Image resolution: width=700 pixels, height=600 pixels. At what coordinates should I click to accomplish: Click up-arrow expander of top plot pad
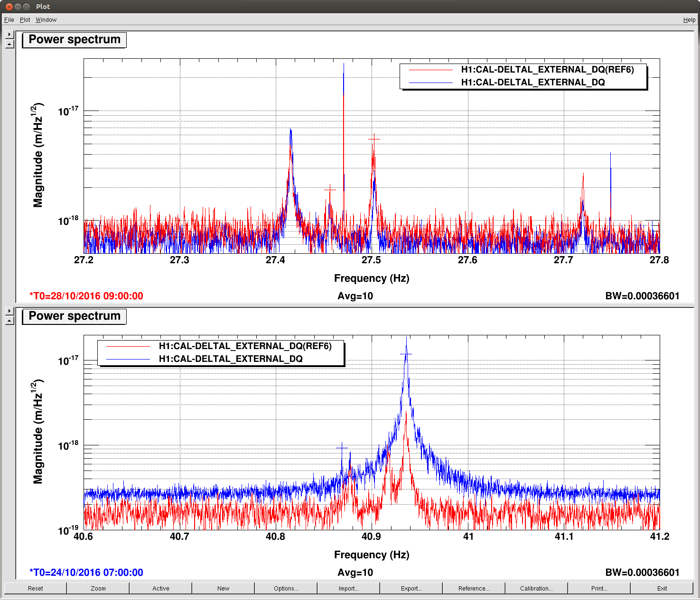tap(9, 44)
